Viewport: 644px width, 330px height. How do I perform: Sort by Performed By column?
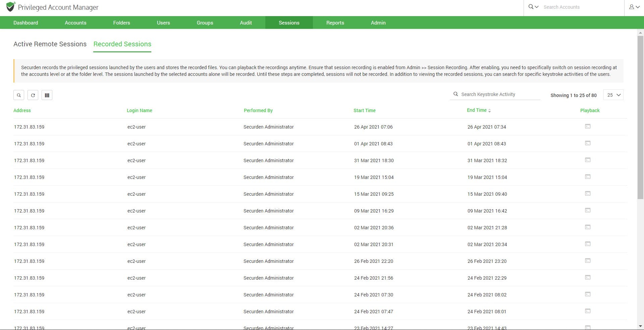point(258,110)
